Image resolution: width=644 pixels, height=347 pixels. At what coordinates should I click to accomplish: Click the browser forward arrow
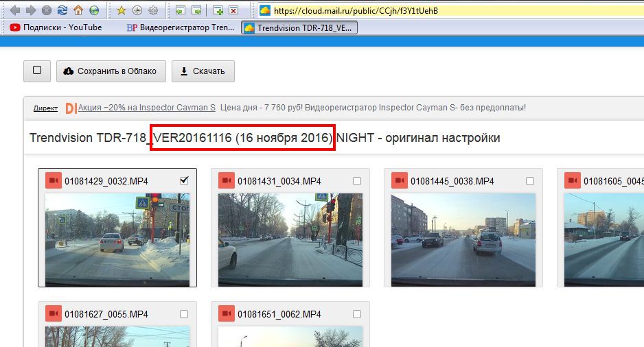[x=30, y=10]
